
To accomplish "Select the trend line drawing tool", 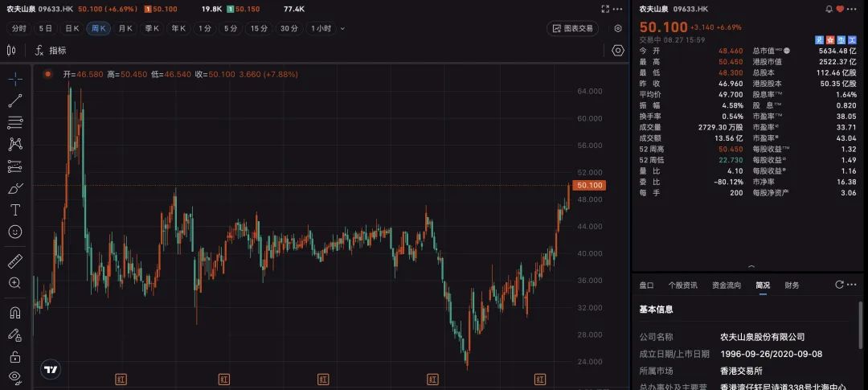I will pyautogui.click(x=14, y=101).
